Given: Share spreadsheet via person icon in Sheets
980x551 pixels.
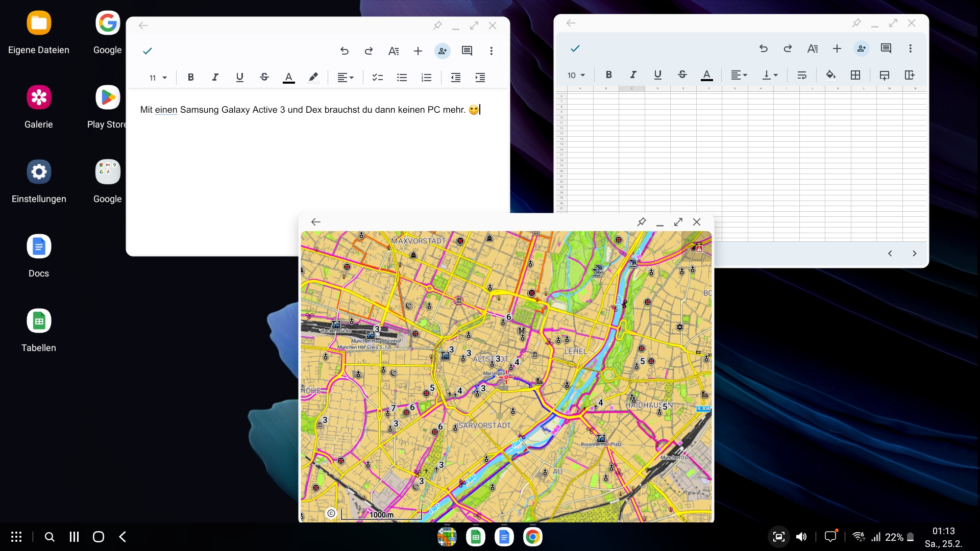Looking at the screenshot, I should point(862,48).
